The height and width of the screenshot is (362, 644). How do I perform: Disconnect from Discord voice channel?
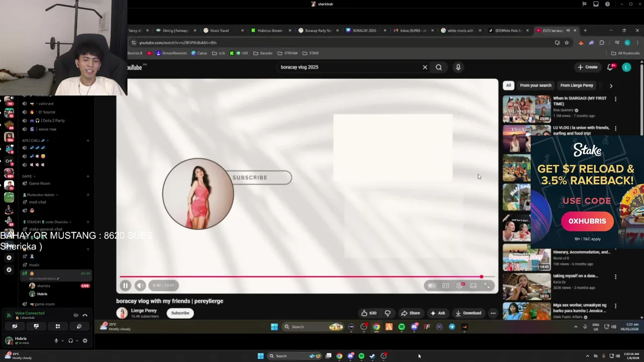click(85, 315)
